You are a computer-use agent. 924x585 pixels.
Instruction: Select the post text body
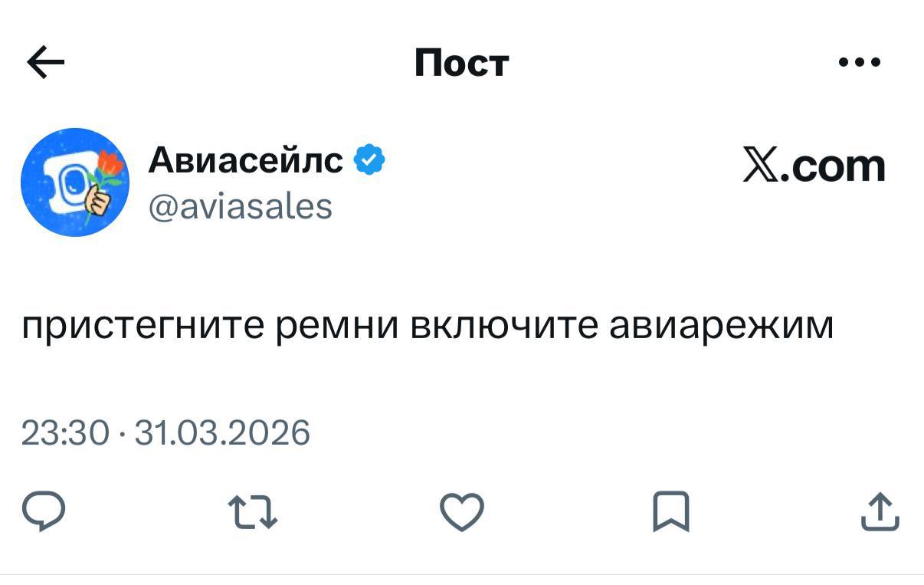(427, 326)
